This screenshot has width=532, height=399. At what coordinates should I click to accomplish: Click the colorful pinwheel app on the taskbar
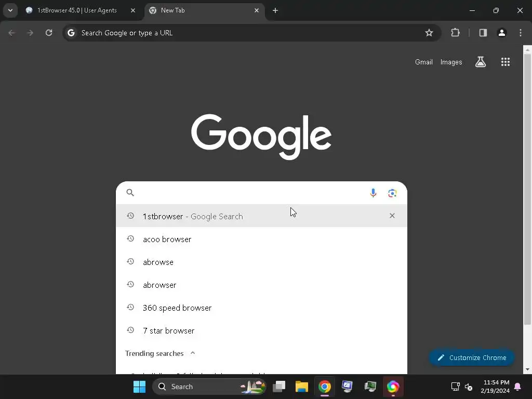[x=393, y=387]
